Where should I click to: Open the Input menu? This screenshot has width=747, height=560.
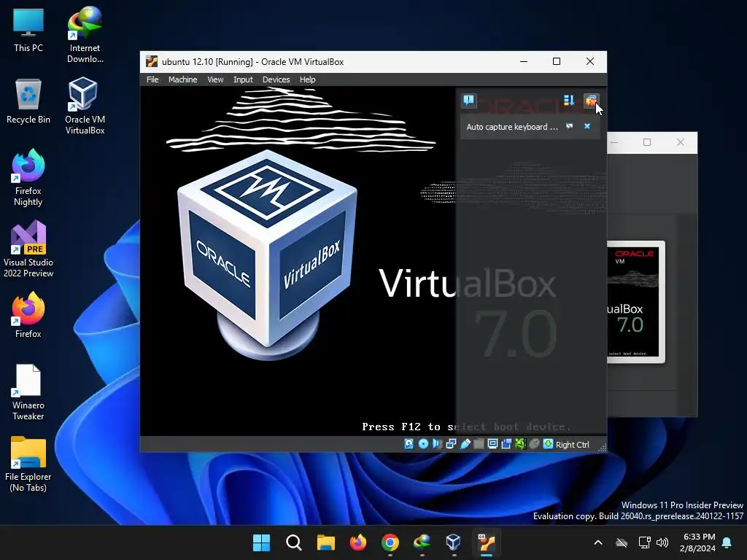pyautogui.click(x=243, y=79)
